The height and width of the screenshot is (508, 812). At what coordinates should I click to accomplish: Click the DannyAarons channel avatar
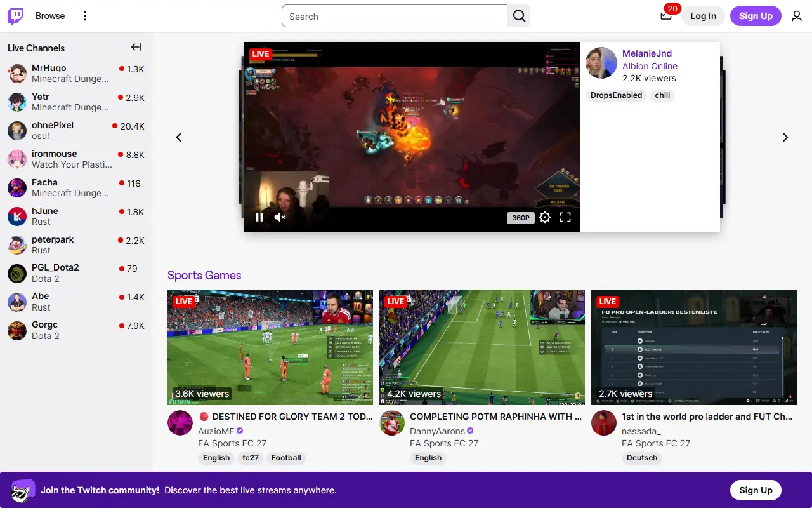pos(392,423)
